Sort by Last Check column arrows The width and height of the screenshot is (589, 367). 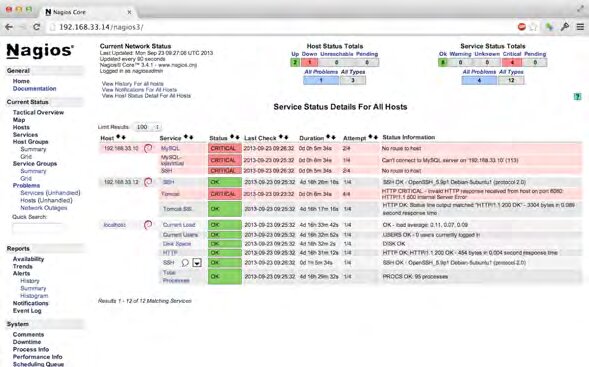[284, 137]
